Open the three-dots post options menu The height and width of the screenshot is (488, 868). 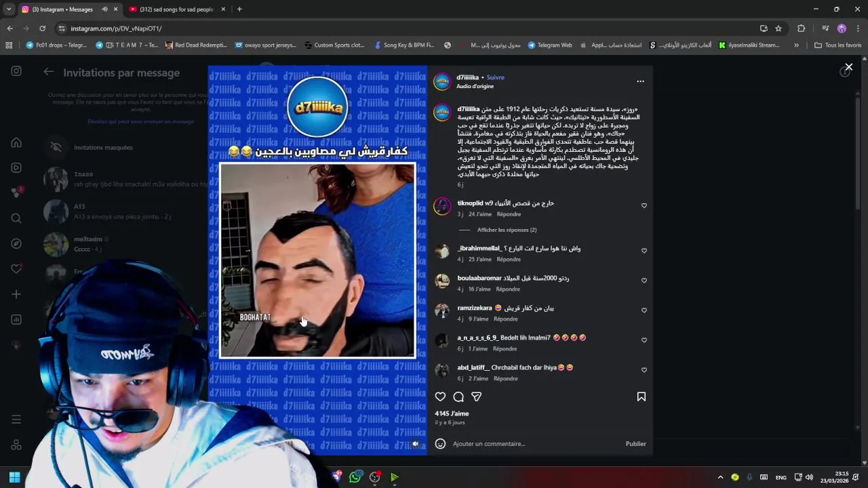(640, 81)
